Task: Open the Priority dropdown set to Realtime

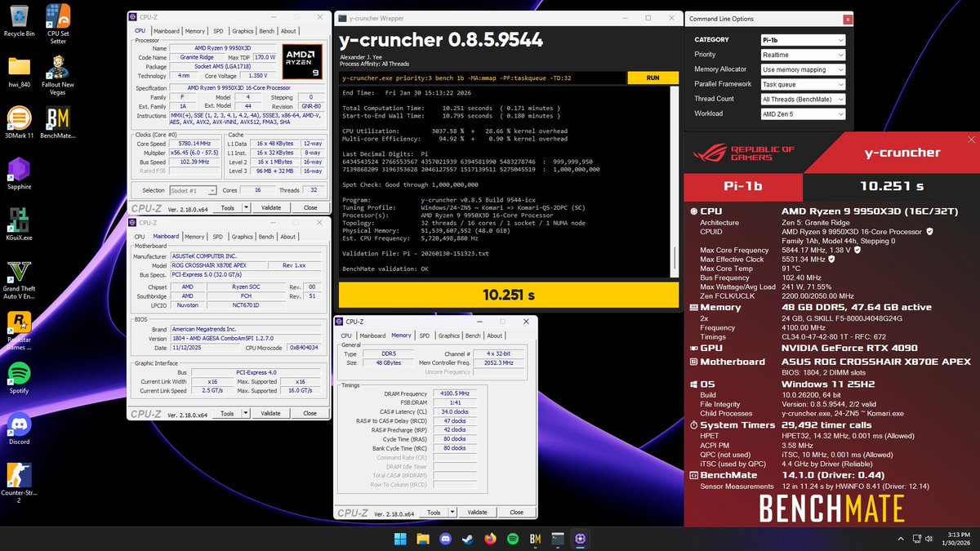Action: pyautogui.click(x=803, y=55)
